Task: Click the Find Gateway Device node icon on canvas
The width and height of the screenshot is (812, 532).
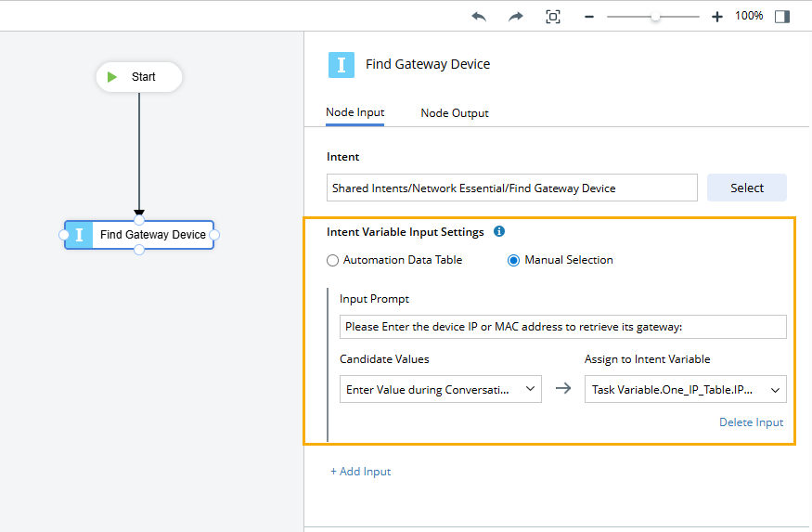Action: 80,235
